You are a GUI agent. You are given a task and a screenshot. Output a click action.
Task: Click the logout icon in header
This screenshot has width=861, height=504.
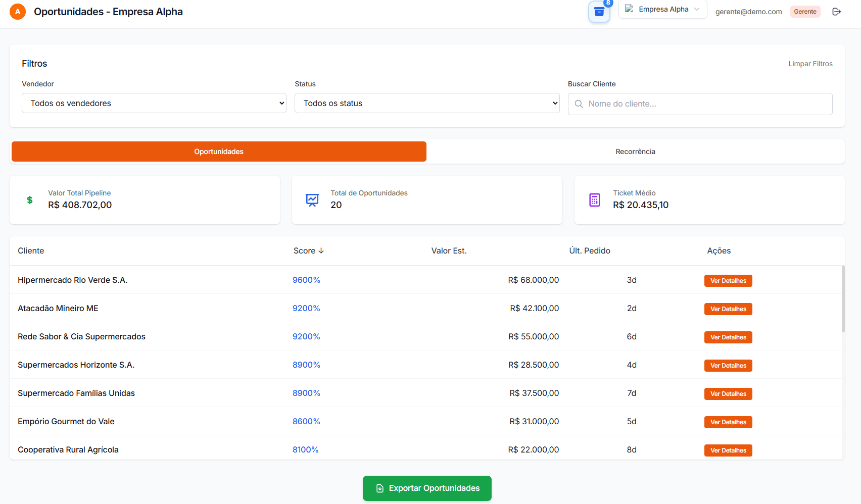[x=837, y=12]
